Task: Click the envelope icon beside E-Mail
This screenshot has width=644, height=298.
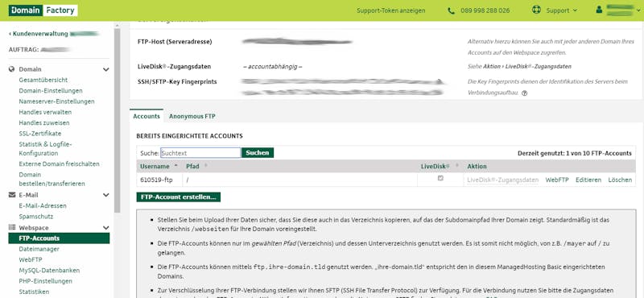Action: 12,195
